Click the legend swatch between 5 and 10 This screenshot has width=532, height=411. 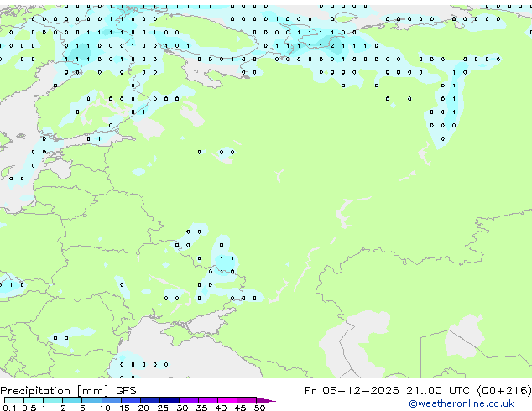point(92,400)
